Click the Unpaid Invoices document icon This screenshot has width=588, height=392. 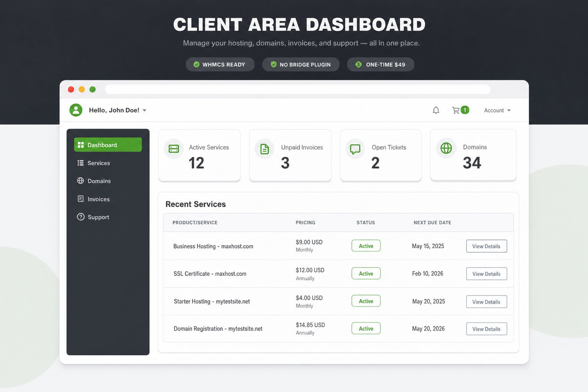(x=265, y=149)
